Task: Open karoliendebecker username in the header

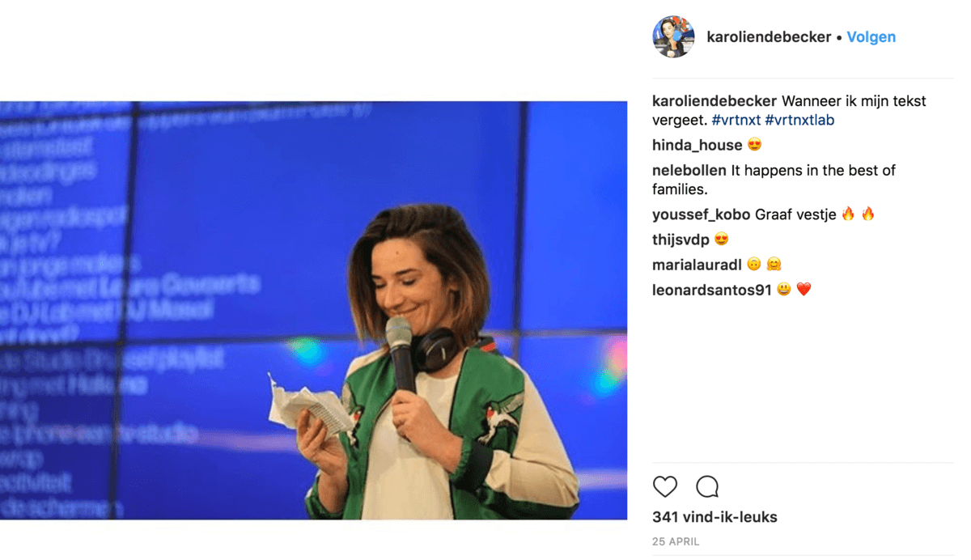Action: click(769, 37)
